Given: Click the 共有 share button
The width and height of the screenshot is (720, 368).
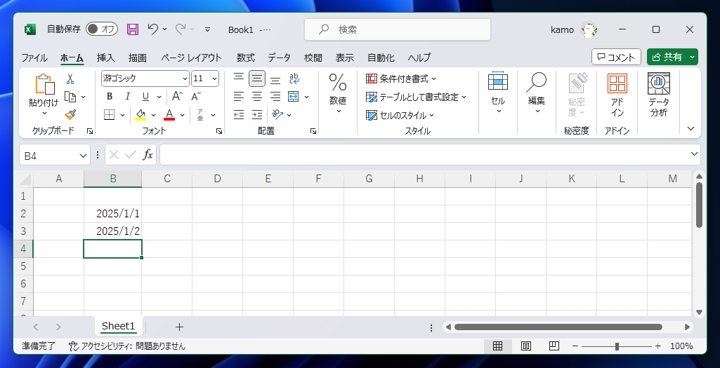Looking at the screenshot, I should pos(667,57).
